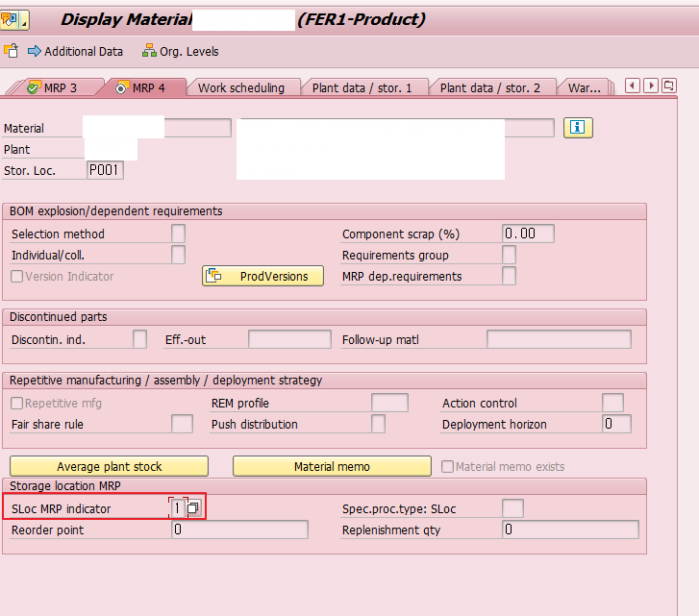Click the Requirements group field
Image resolution: width=699 pixels, height=616 pixels.
[509, 255]
